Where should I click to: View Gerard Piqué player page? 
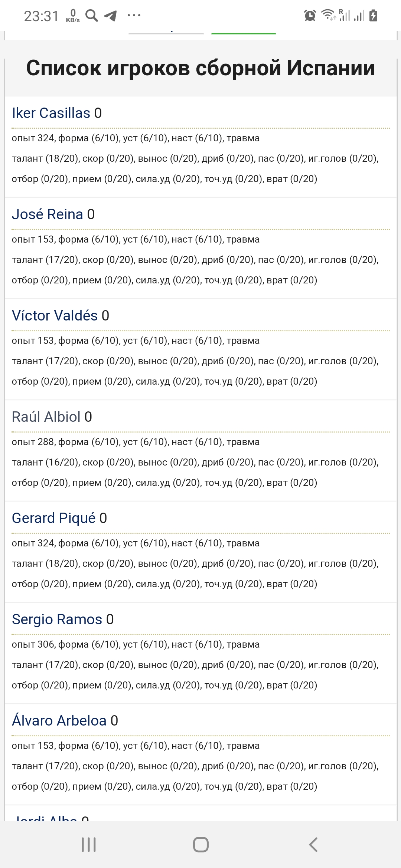coord(54,518)
